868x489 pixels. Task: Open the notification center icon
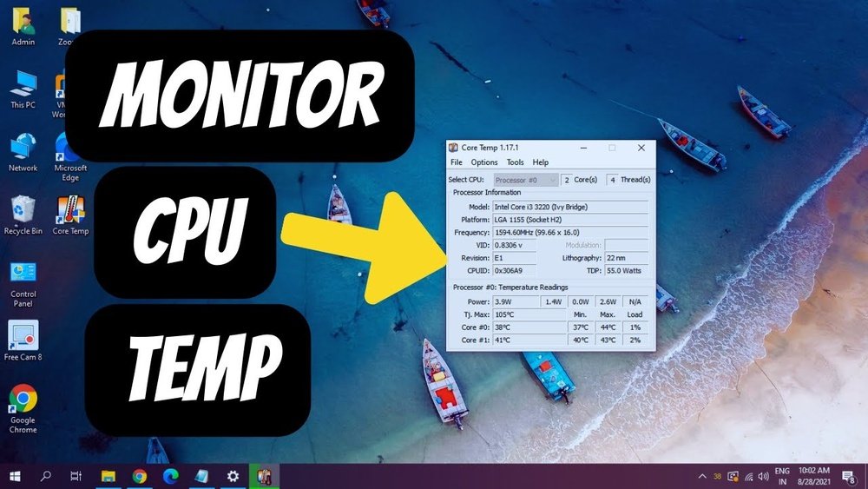849,476
